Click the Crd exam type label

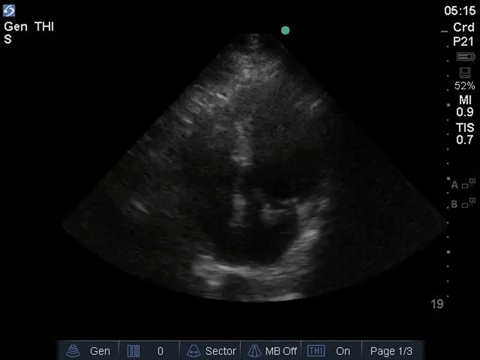tap(464, 27)
